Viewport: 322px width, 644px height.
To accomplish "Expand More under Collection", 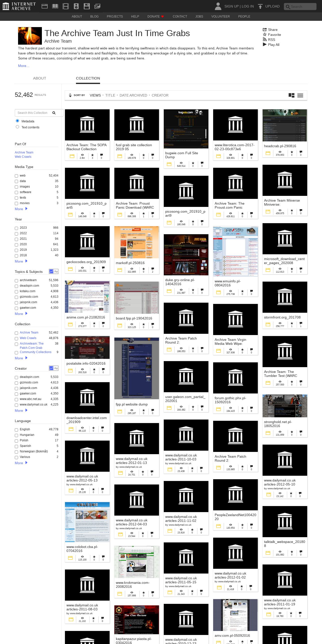I will click(21, 358).
